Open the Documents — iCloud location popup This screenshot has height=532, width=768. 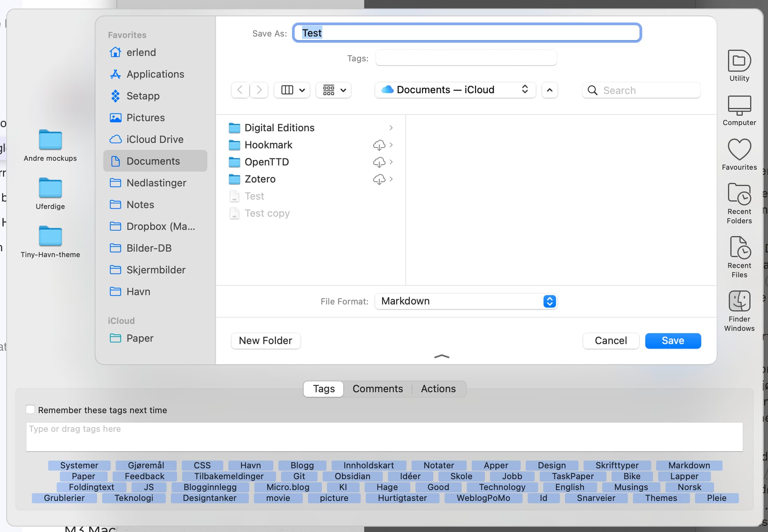[x=455, y=90]
